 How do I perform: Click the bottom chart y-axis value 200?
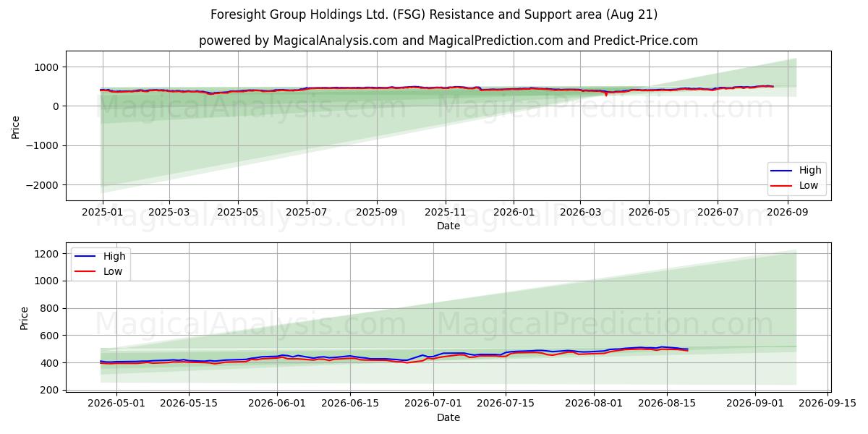click(x=51, y=390)
